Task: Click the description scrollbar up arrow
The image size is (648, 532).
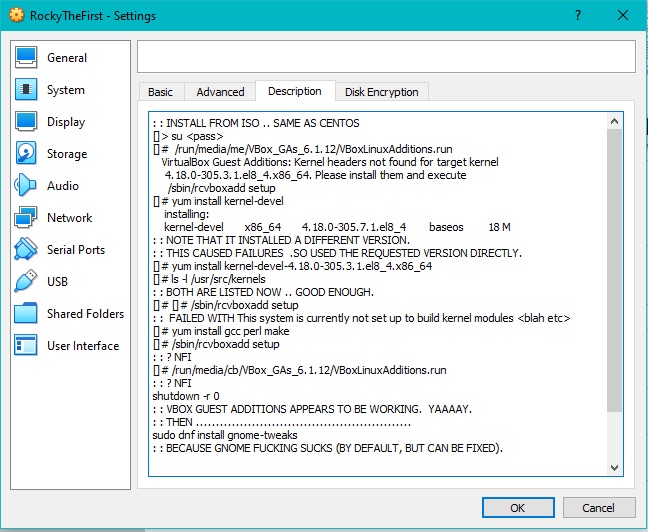Action: click(614, 121)
